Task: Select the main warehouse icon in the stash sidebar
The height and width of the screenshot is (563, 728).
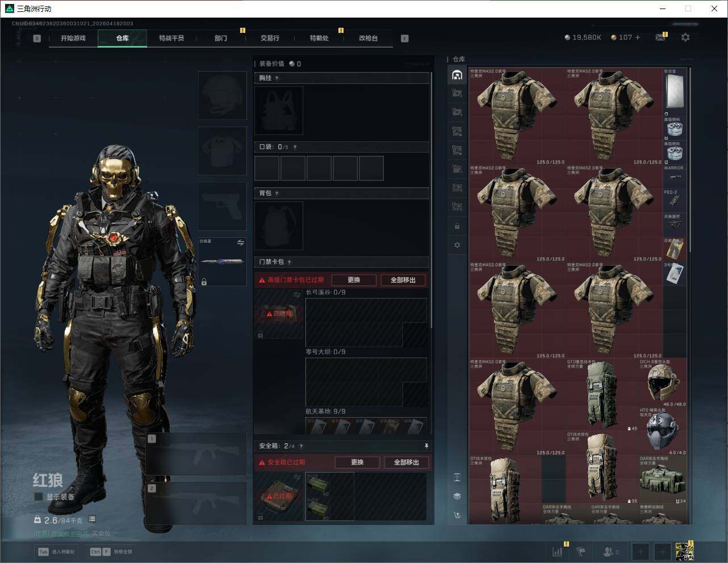Action: 457,75
